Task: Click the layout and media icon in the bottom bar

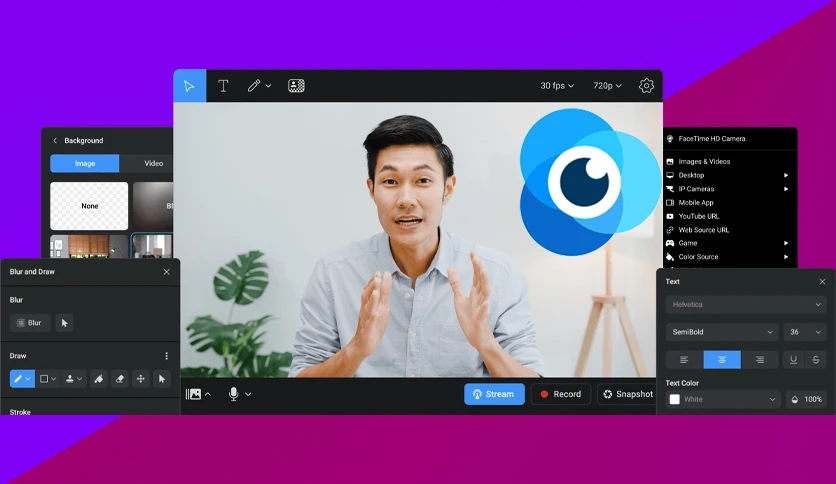Action: tap(194, 394)
